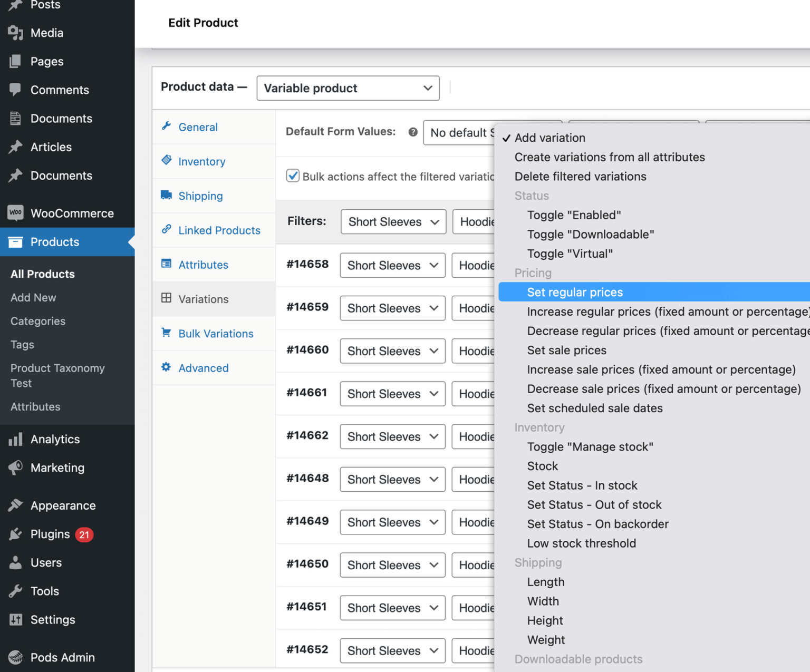
Task: Open attribute dropdown for variation #14658
Action: click(392, 265)
